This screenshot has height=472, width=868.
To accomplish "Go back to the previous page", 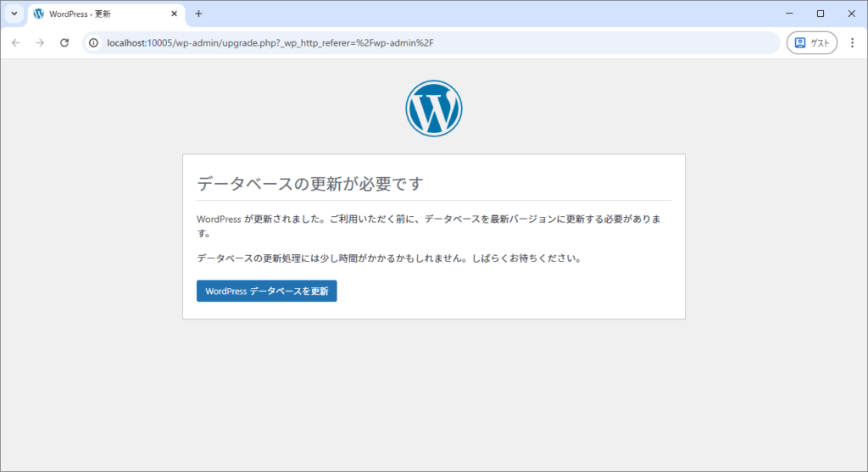I will pyautogui.click(x=15, y=42).
